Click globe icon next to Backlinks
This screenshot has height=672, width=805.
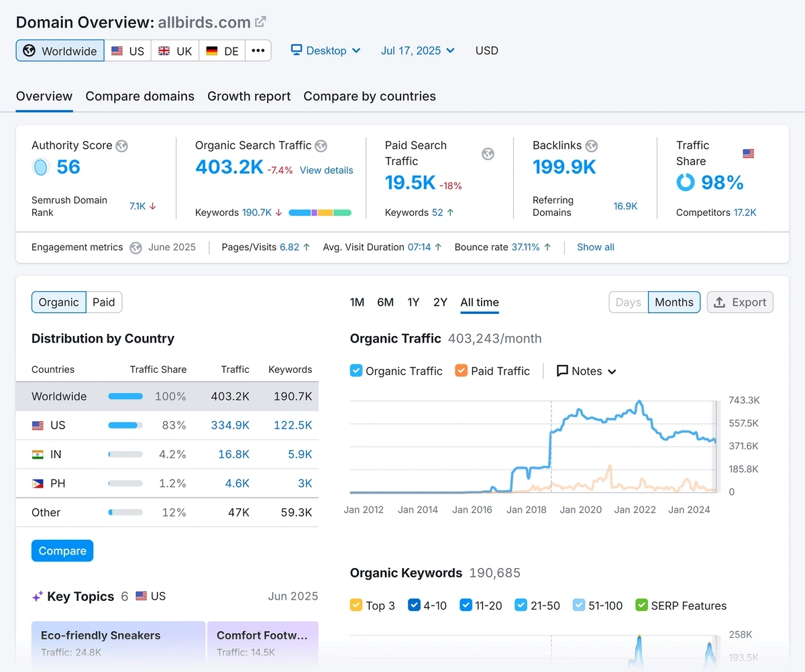(x=592, y=146)
